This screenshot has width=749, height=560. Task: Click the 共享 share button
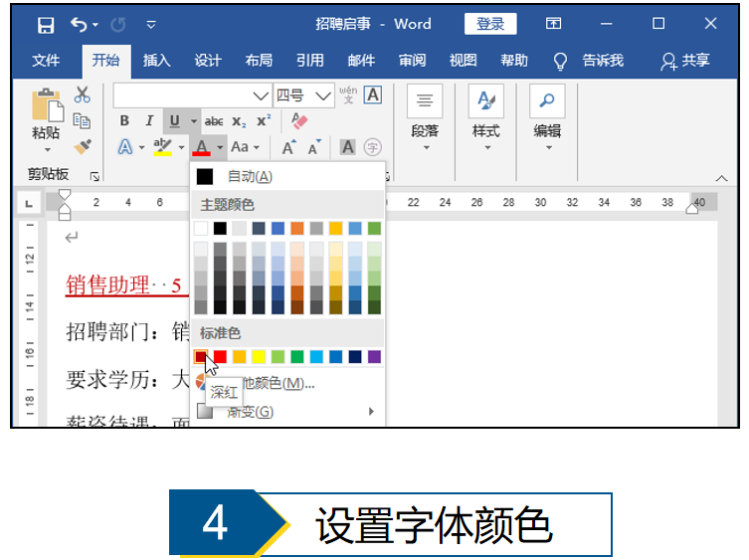pyautogui.click(x=686, y=61)
